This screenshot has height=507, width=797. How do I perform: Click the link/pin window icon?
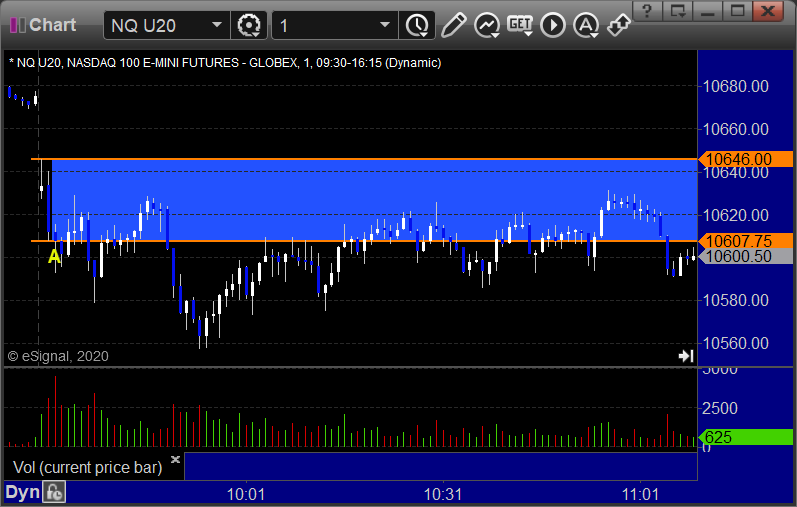pos(619,25)
